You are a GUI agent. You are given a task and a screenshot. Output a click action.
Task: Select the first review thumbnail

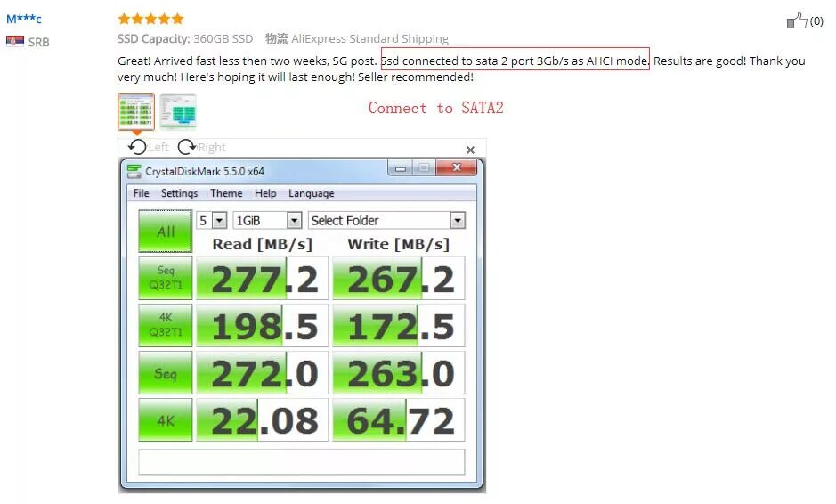click(136, 112)
